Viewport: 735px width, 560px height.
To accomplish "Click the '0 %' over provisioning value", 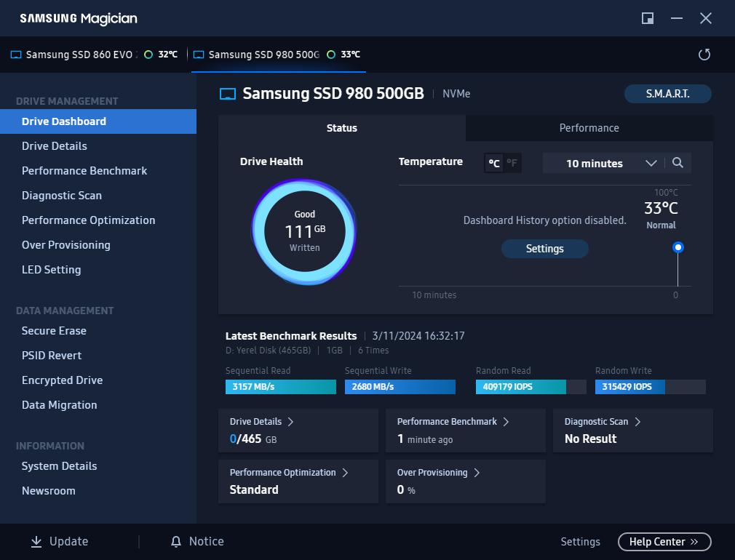I will point(406,490).
